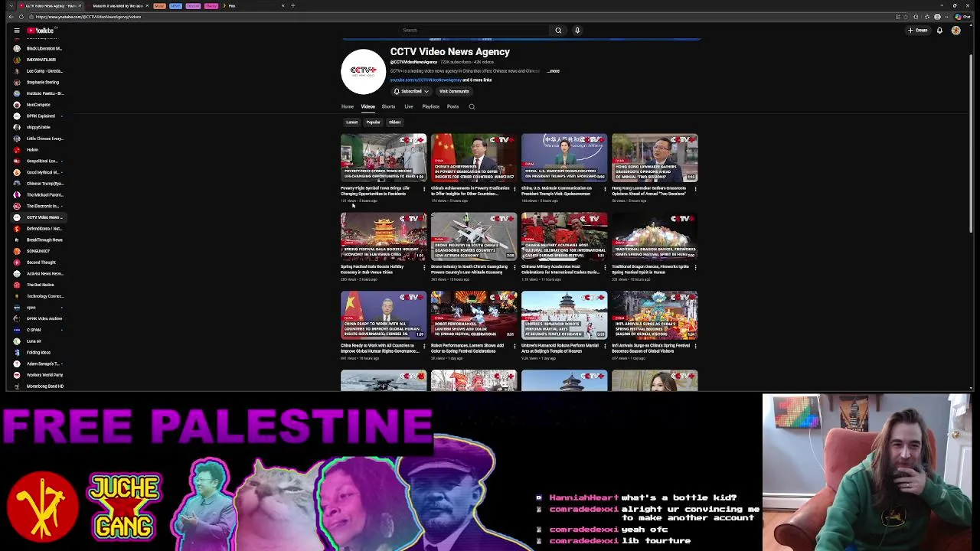Open options menu for China, U.S. Maintain Communication video

[605, 188]
